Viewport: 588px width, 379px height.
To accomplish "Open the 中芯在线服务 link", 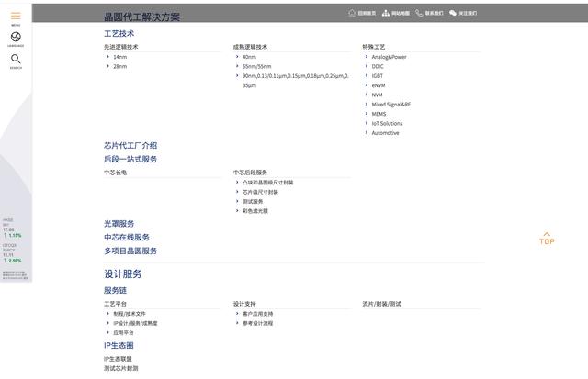I will (127, 238).
